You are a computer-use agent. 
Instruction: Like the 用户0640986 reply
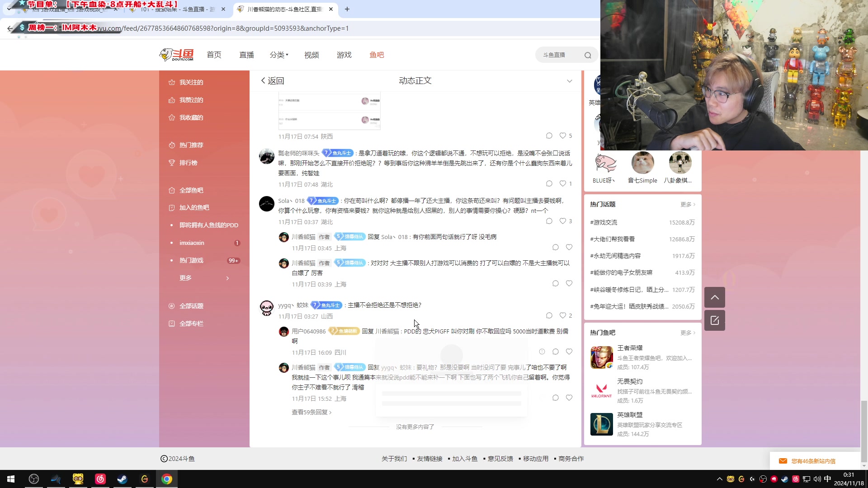coord(569,352)
